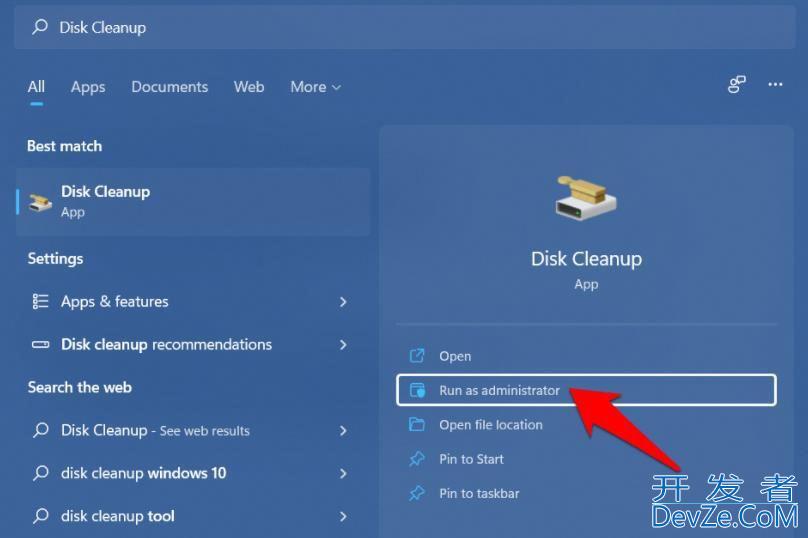Viewport: 808px width, 538px height.
Task: Click the Disk cleanup recommendations drive icon
Action: (x=40, y=344)
